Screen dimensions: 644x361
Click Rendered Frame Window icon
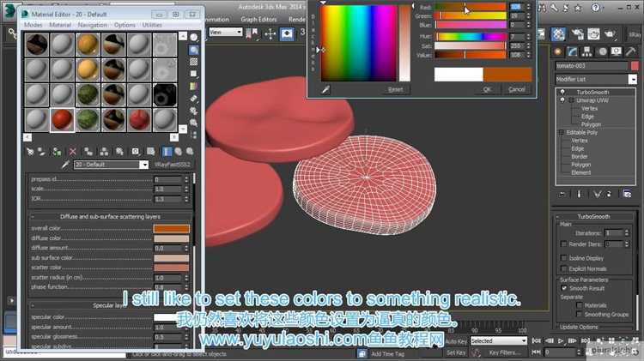(x=593, y=34)
